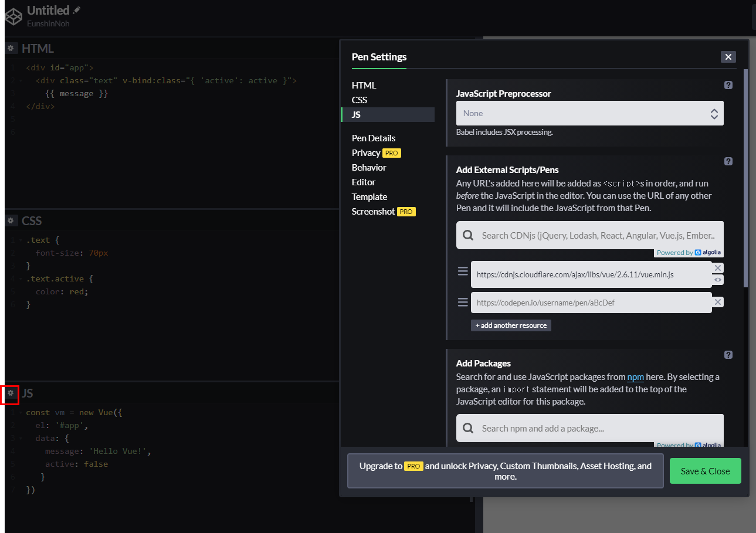Click into the Search CDNjs input field

pyautogui.click(x=590, y=235)
